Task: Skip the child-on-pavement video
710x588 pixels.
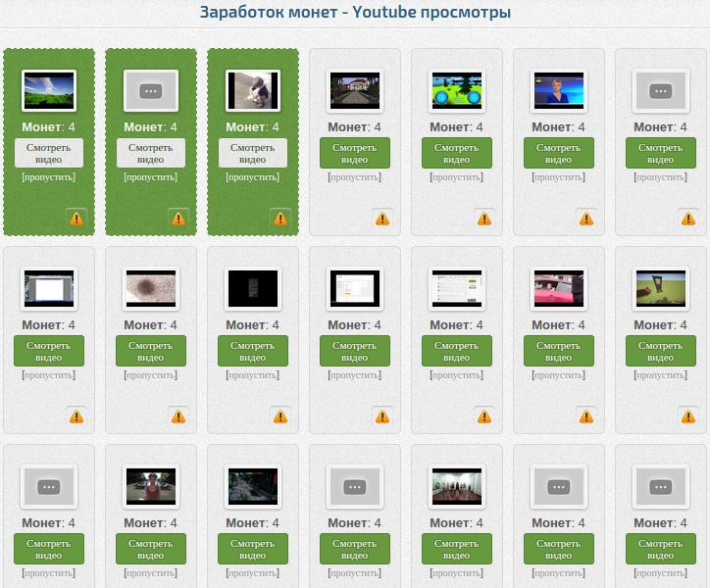Action: (253, 177)
